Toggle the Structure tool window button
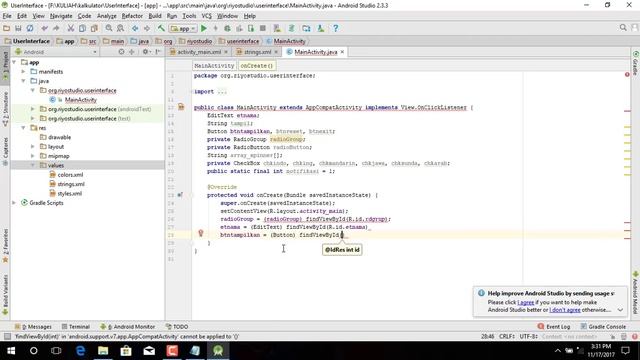The width and height of the screenshot is (640, 360). click(5, 109)
